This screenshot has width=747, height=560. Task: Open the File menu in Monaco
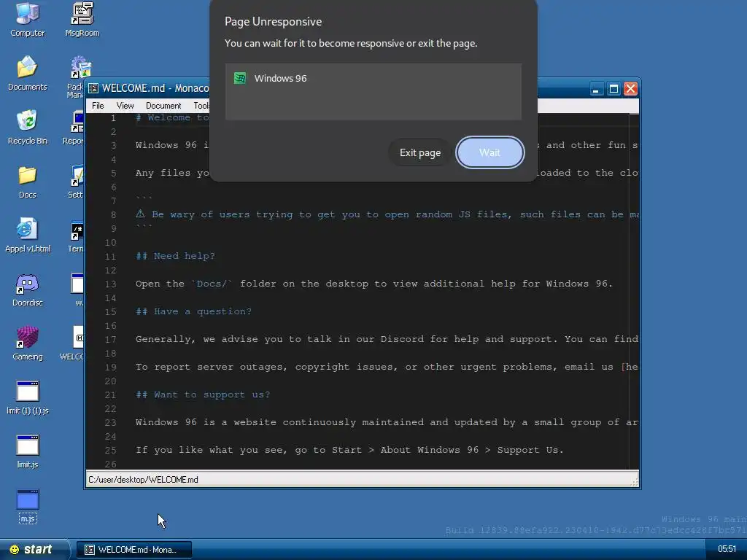pyautogui.click(x=98, y=105)
